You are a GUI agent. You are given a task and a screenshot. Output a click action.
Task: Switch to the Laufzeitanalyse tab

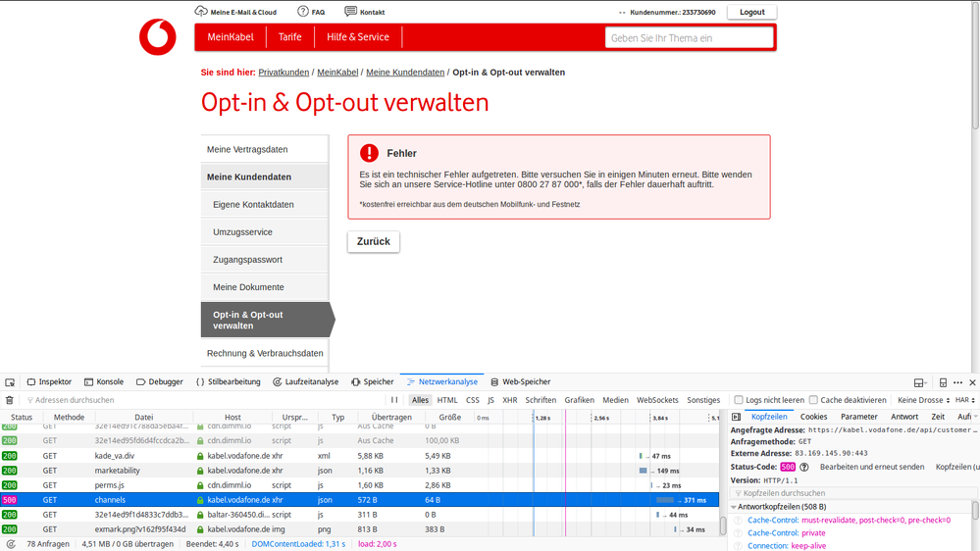click(306, 381)
